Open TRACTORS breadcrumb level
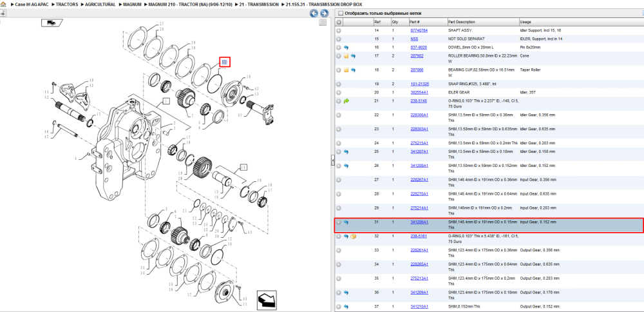The width and height of the screenshot is (644, 312). pyautogui.click(x=67, y=4)
